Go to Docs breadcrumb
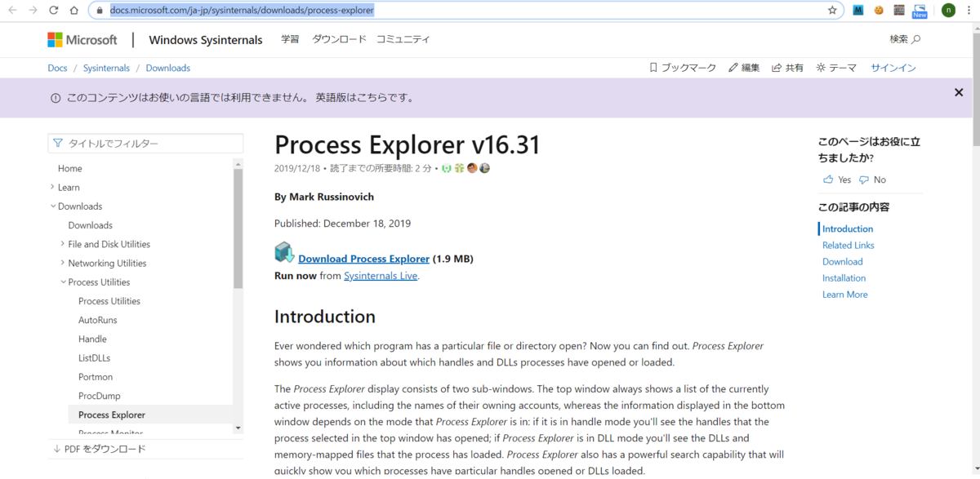The image size is (980, 479). (x=57, y=68)
